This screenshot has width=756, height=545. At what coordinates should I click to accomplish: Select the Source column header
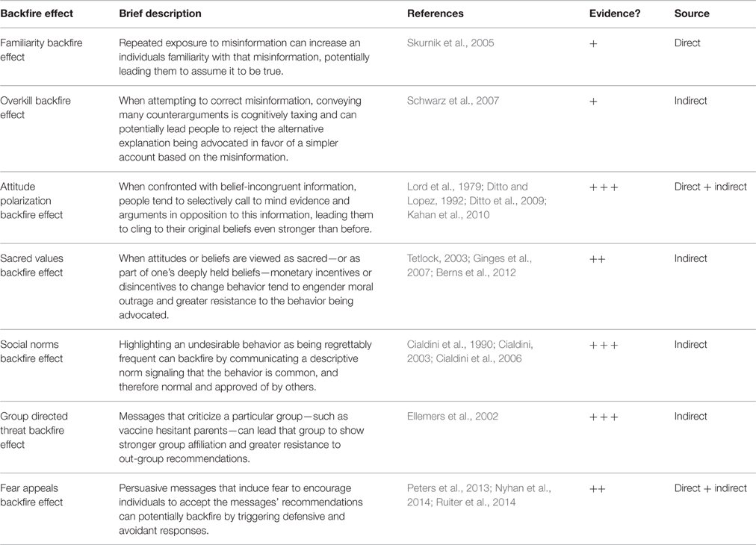click(692, 13)
